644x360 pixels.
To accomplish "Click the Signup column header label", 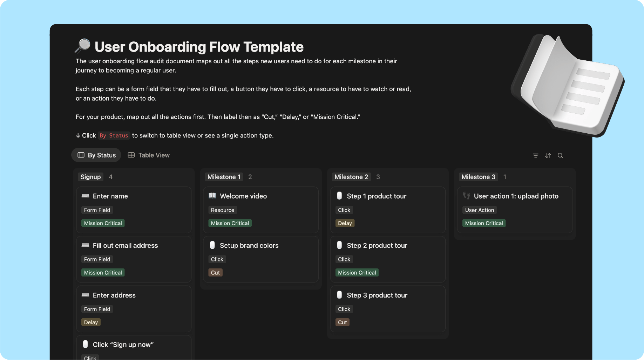I will pos(90,177).
